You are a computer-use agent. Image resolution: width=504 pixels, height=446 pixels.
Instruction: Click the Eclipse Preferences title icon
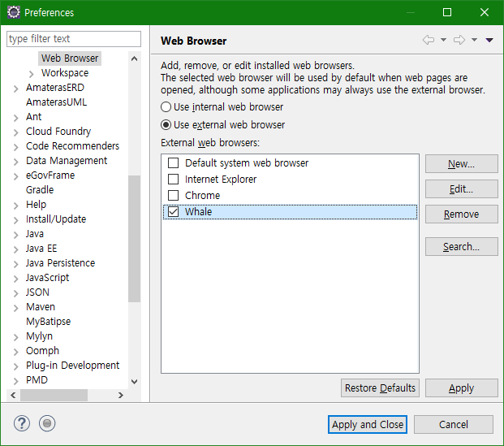tap(14, 12)
